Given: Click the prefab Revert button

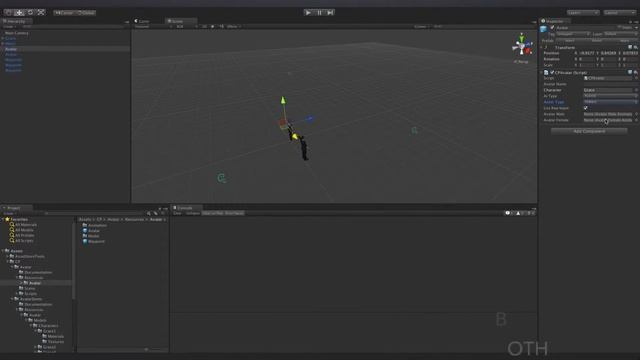Looking at the screenshot, I should 597,41.
